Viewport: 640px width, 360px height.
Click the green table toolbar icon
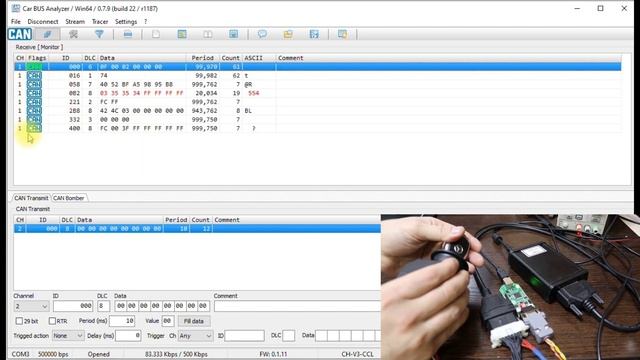point(182,34)
